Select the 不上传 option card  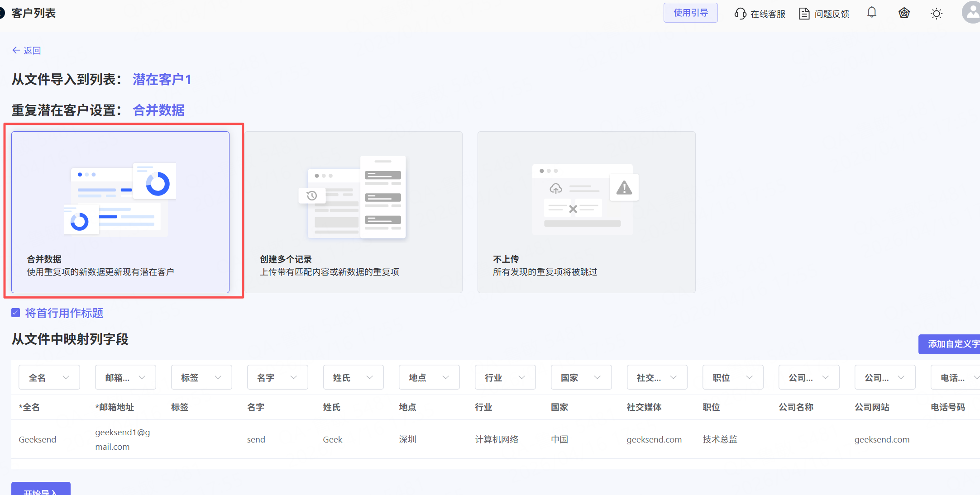(586, 213)
